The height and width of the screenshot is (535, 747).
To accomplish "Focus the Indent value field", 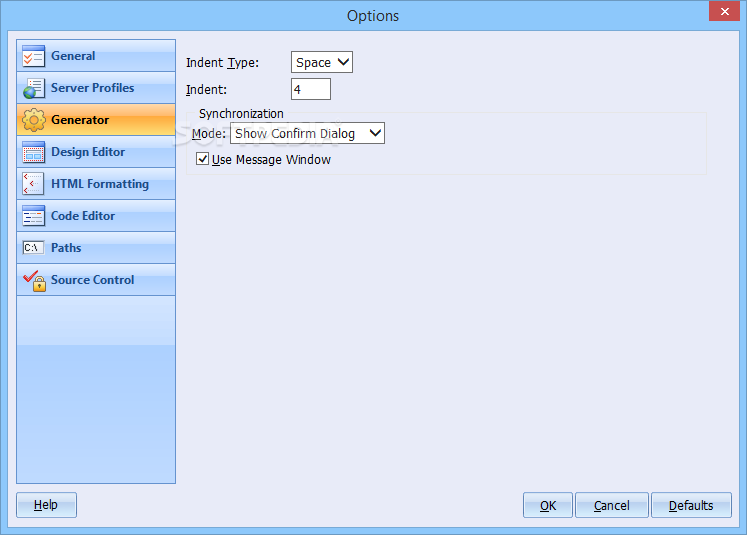I will [311, 89].
